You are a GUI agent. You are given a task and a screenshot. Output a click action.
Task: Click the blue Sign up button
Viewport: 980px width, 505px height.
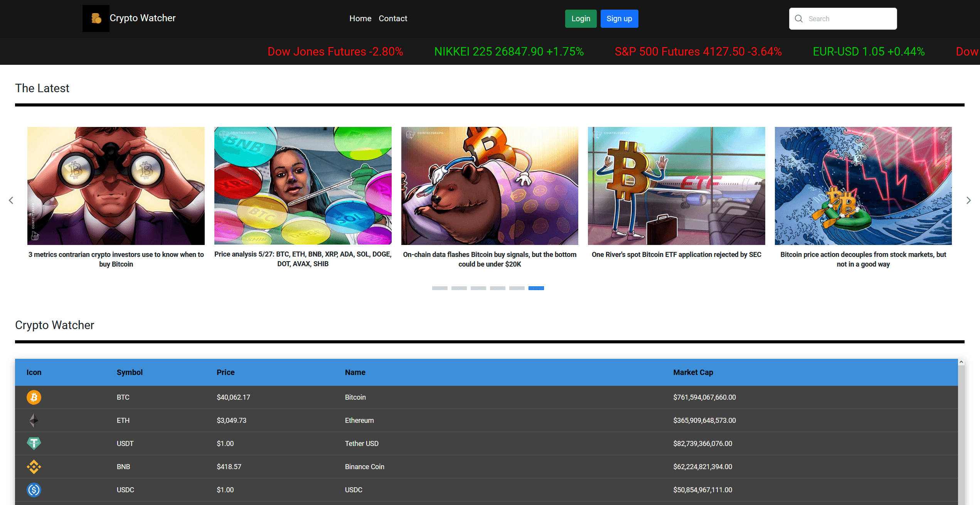619,18
